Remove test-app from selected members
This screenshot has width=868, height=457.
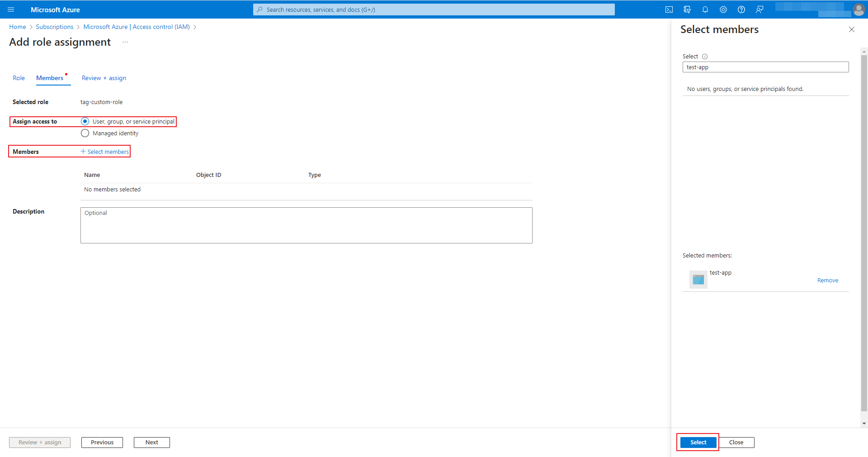pyautogui.click(x=827, y=281)
